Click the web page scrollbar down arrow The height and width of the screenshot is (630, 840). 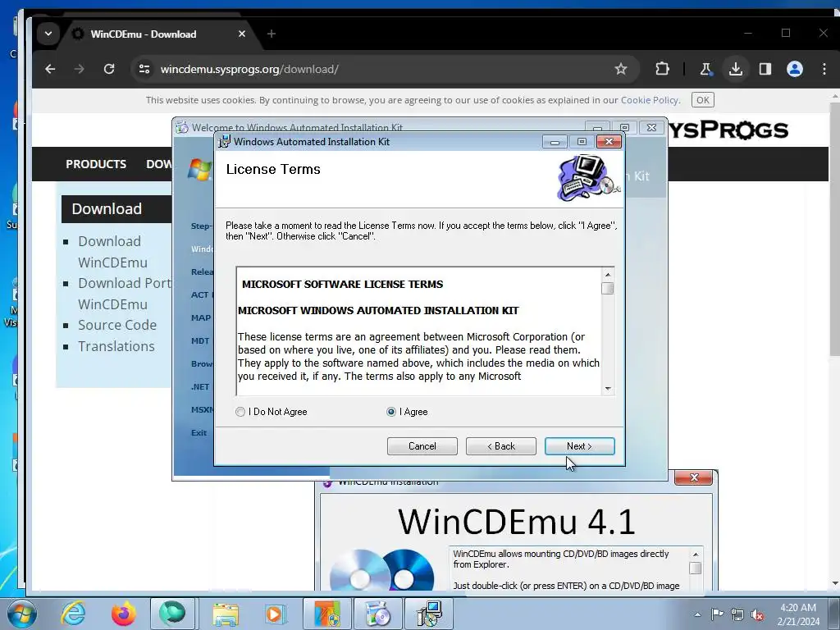(835, 583)
